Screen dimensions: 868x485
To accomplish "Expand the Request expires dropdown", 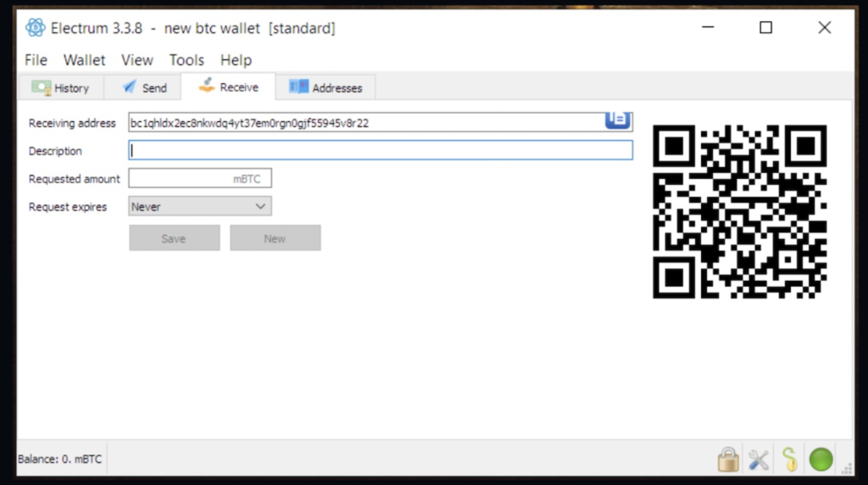I will pos(200,207).
